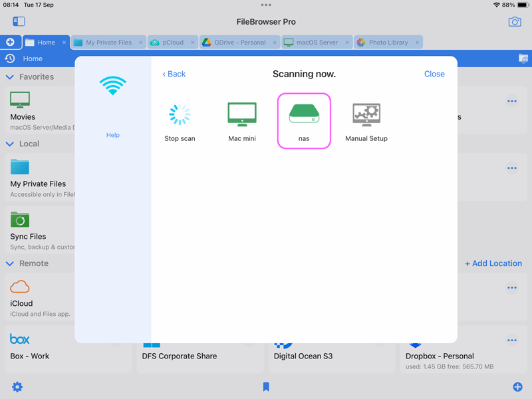Image resolution: width=532 pixels, height=399 pixels.
Task: Tap the Wi-Fi icon in dialog sidebar
Action: point(112,86)
